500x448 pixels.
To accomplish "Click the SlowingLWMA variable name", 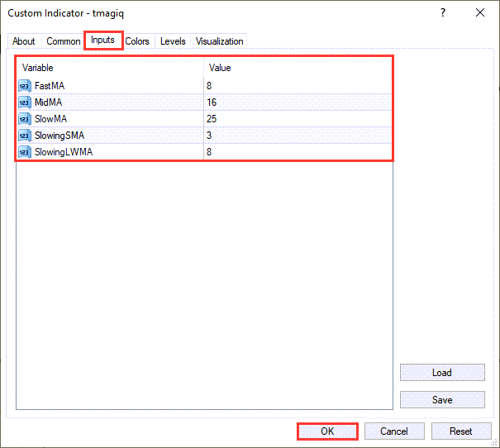I will [x=64, y=152].
